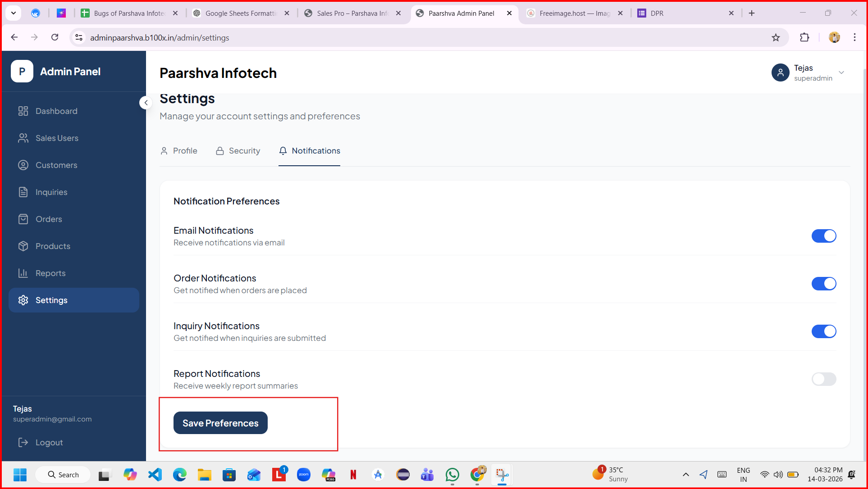Open Visual Studio Code from taskbar

(x=155, y=475)
